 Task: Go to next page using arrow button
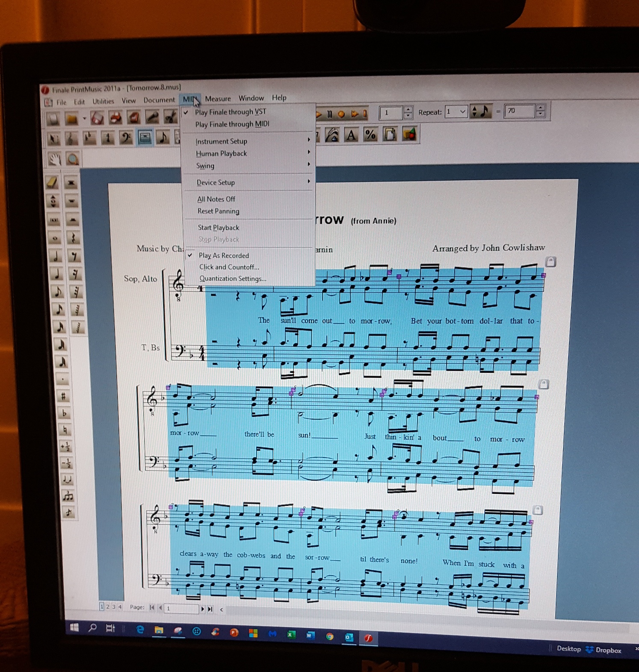tap(203, 609)
